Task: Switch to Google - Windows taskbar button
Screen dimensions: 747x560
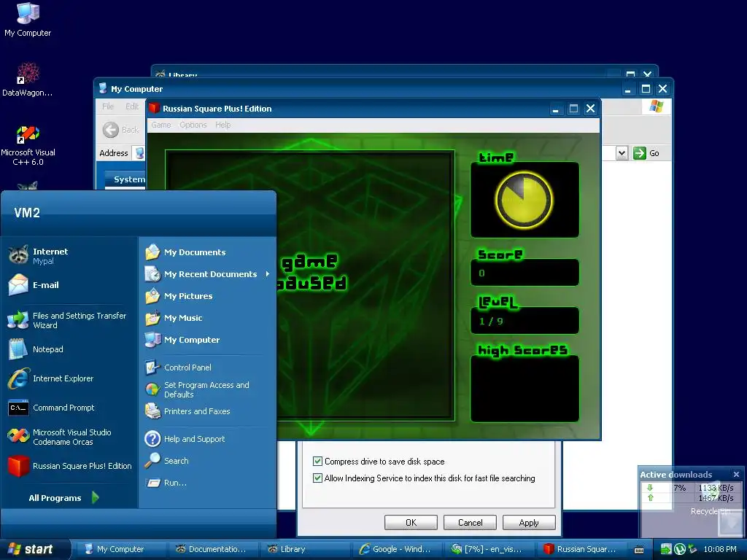Action: pyautogui.click(x=398, y=549)
